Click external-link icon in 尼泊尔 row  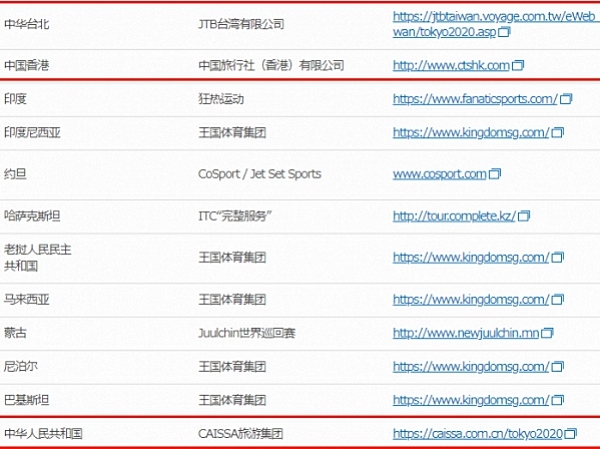pos(558,367)
